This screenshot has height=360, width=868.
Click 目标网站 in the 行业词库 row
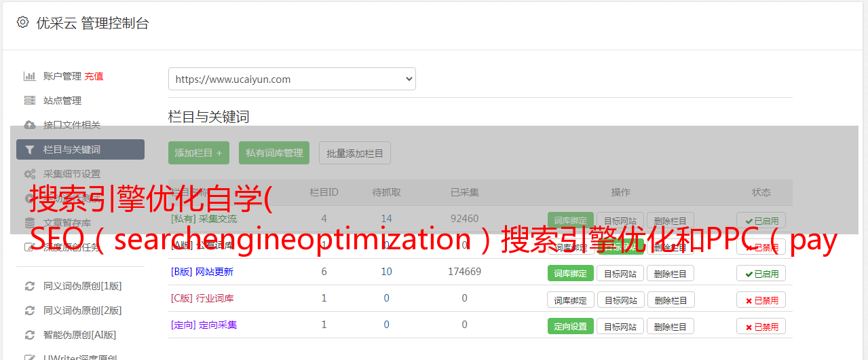coord(620,300)
